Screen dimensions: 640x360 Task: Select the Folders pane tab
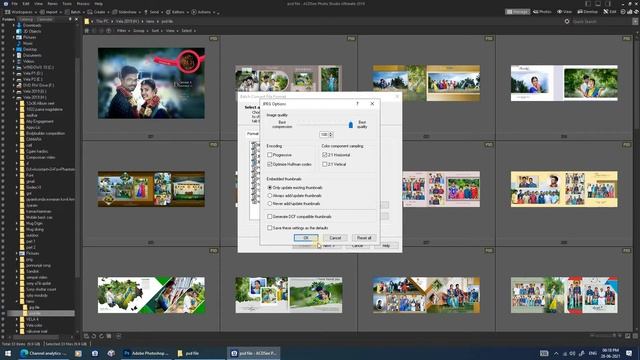click(9, 19)
